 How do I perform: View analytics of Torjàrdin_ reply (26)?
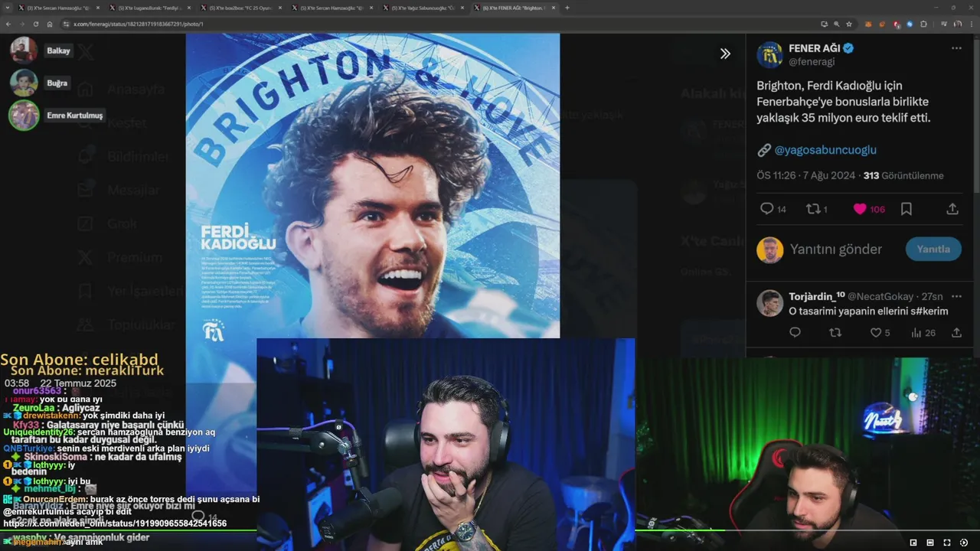(x=923, y=333)
